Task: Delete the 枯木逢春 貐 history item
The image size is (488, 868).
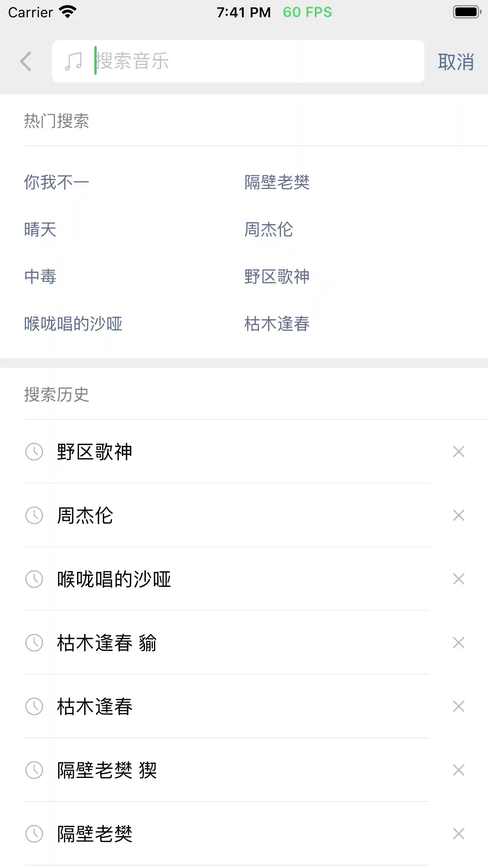Action: point(459,643)
